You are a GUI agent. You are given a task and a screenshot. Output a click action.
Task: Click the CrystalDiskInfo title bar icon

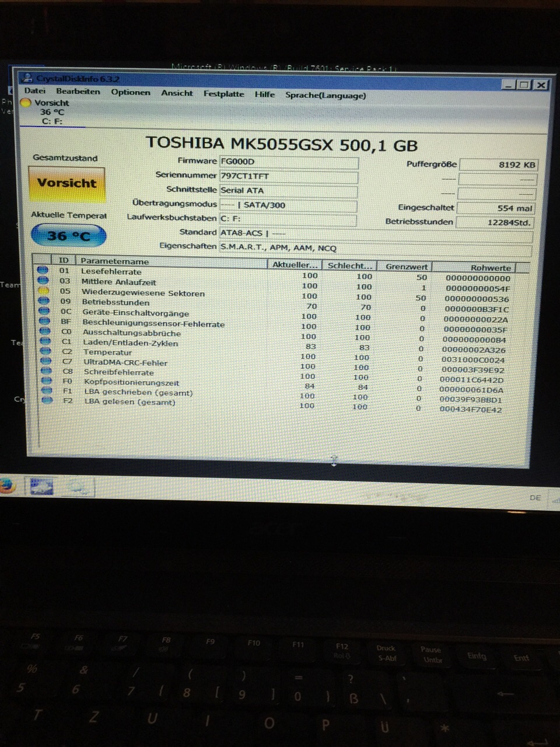coord(27,77)
